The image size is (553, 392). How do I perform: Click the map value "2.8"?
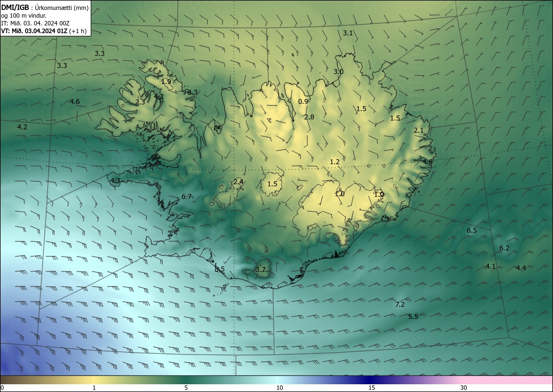click(309, 117)
